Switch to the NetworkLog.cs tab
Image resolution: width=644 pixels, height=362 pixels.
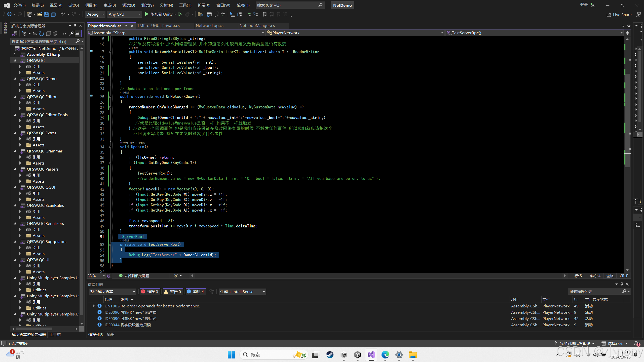(x=209, y=25)
